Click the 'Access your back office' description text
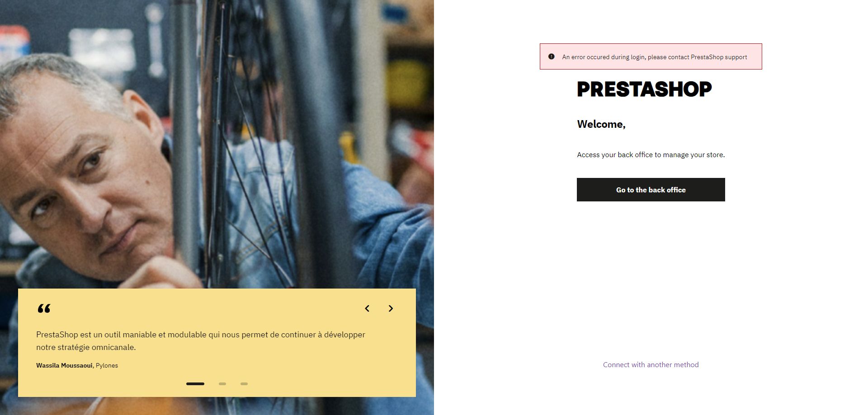This screenshot has width=868, height=415. (651, 155)
